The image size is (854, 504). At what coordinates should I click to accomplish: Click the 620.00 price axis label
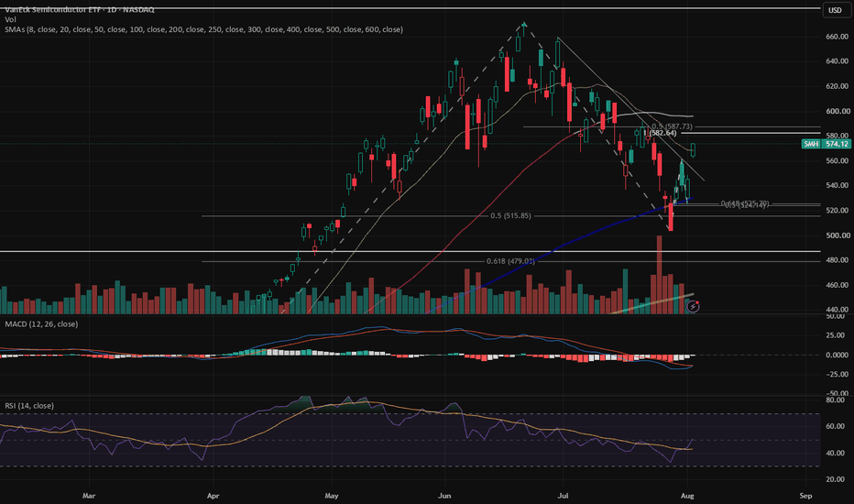838,86
